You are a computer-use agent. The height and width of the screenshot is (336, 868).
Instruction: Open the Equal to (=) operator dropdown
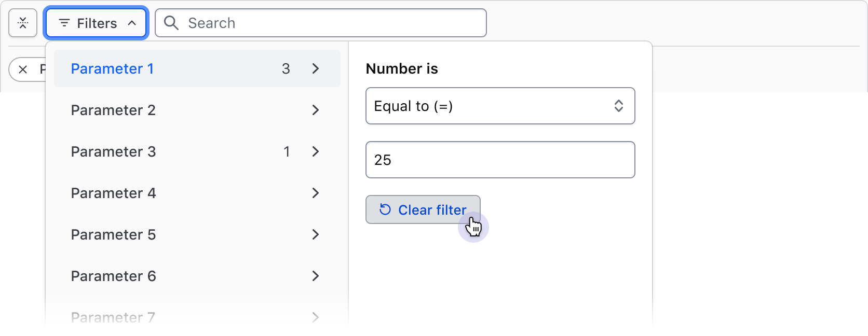click(500, 106)
